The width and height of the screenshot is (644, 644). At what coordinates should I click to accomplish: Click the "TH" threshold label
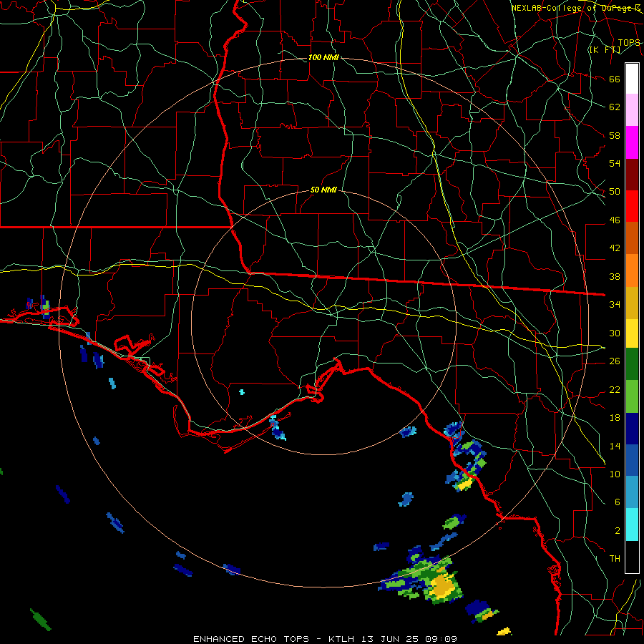click(x=615, y=558)
